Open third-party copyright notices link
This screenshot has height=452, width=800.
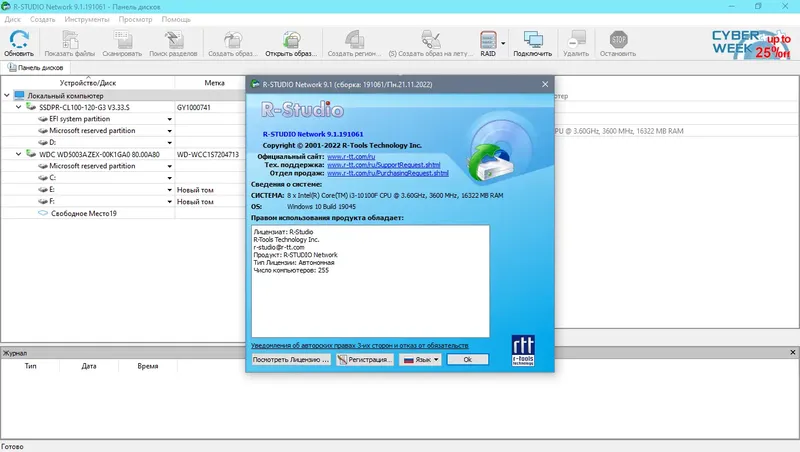(x=360, y=345)
